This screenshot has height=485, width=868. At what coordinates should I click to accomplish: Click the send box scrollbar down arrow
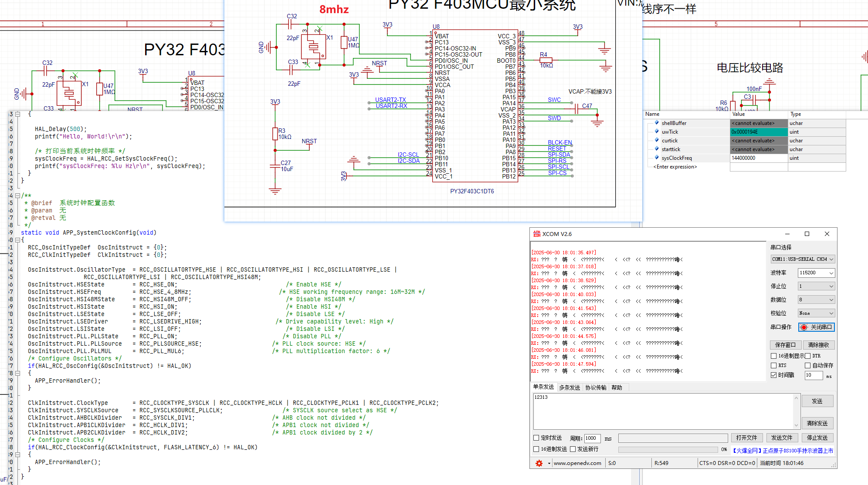point(796,425)
